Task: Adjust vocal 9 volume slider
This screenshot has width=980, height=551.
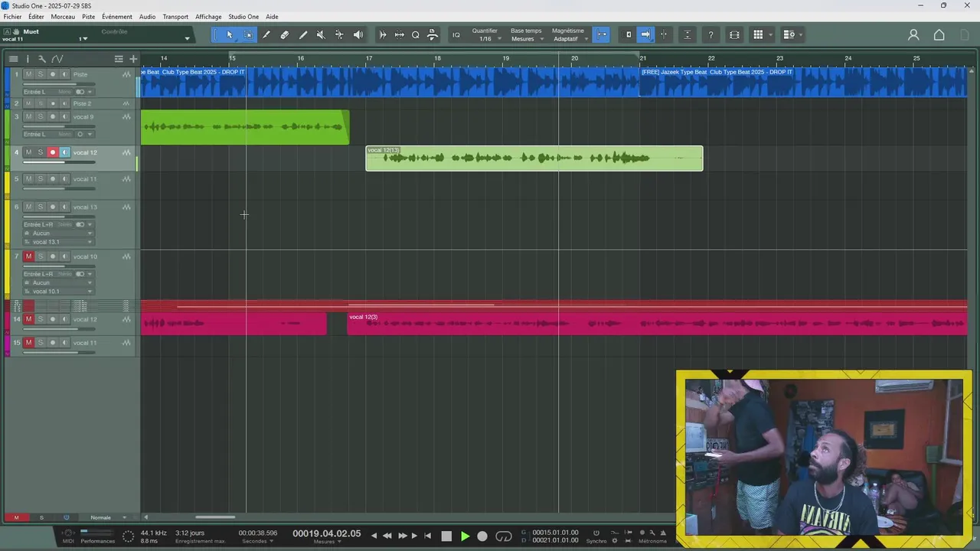Action: pos(60,126)
